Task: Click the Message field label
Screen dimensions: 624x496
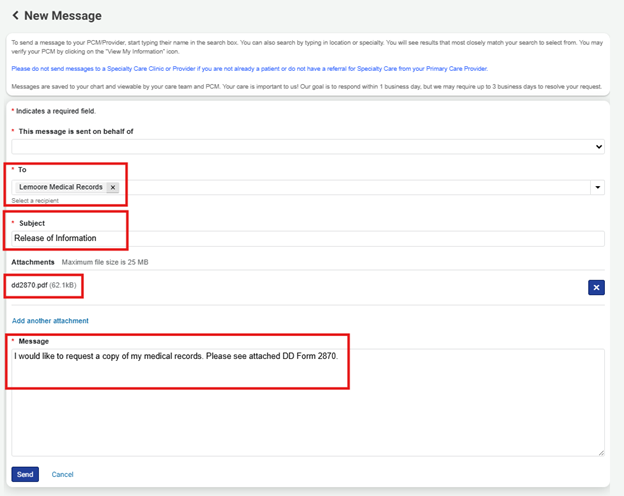Action: pos(34,341)
